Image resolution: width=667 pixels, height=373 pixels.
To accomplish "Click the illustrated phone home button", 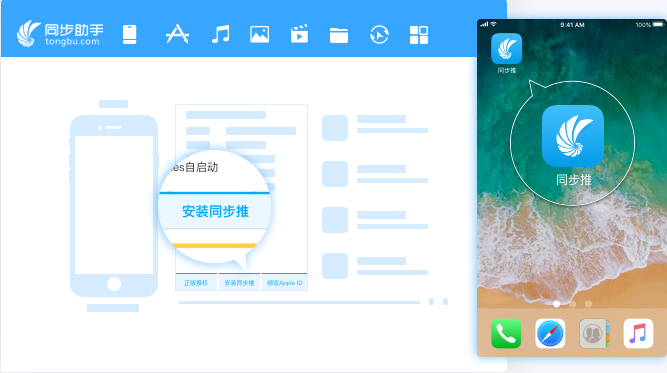I will [x=114, y=284].
